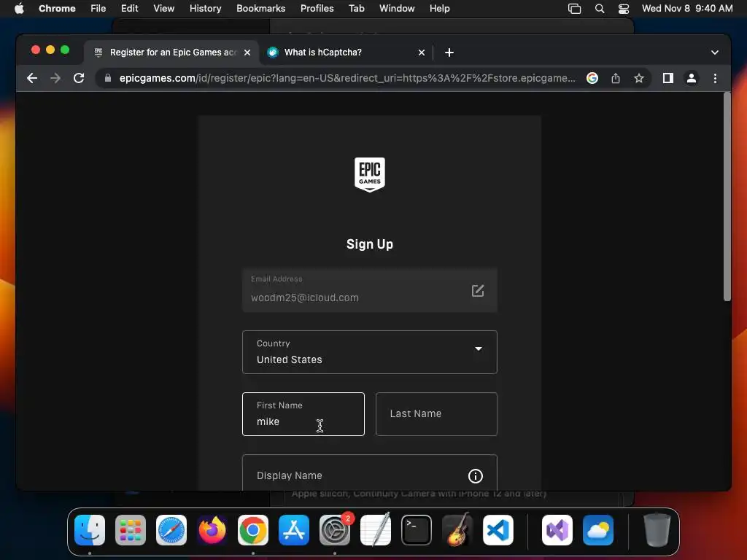
Task: Show Display Name info tooltip
Action: [476, 475]
